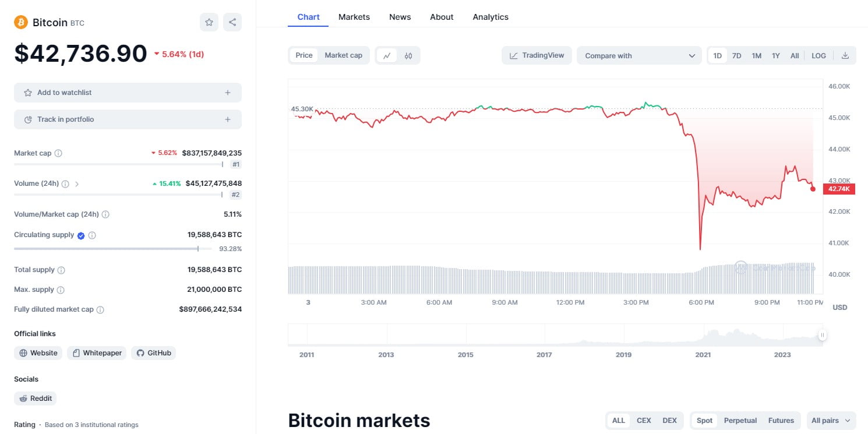Open Max. supply info icon
Viewport: 868px width, 434px height.
tap(61, 290)
